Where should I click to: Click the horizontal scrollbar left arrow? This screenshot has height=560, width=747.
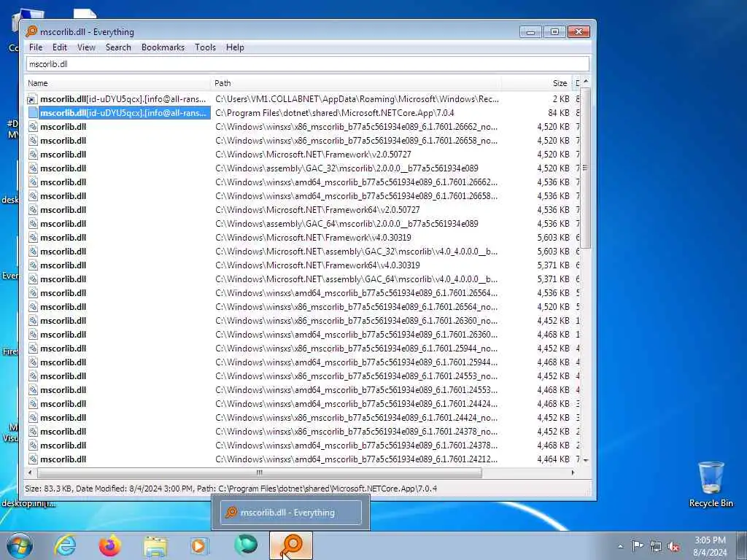[x=31, y=472]
